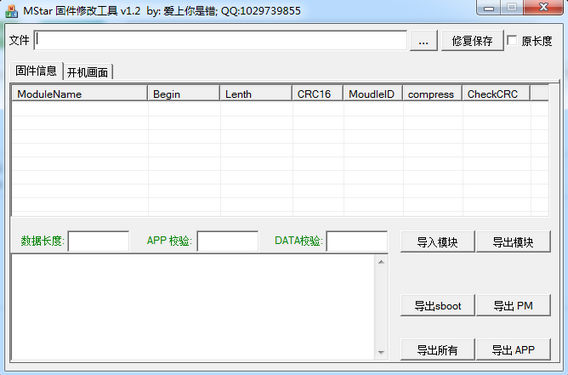Close the MStar firmware tool window
This screenshot has height=375, width=568.
(543, 8)
